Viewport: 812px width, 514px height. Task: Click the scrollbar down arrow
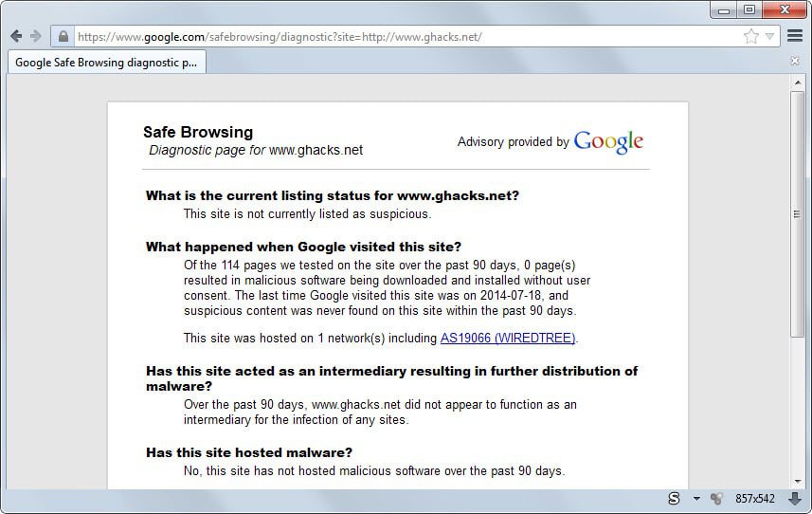tap(798, 480)
